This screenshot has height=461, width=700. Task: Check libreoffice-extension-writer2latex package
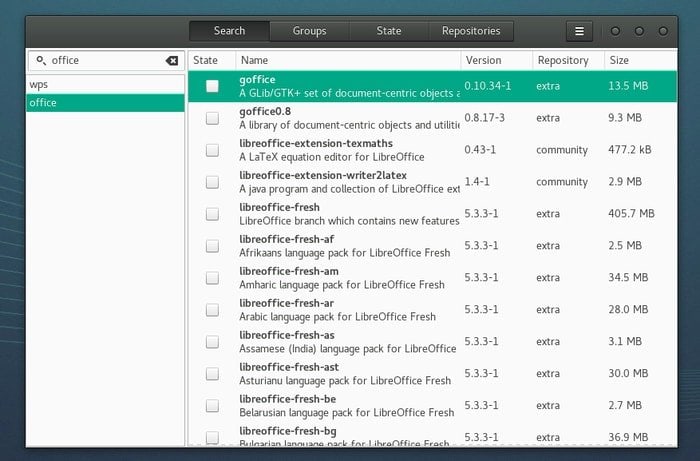coord(212,182)
